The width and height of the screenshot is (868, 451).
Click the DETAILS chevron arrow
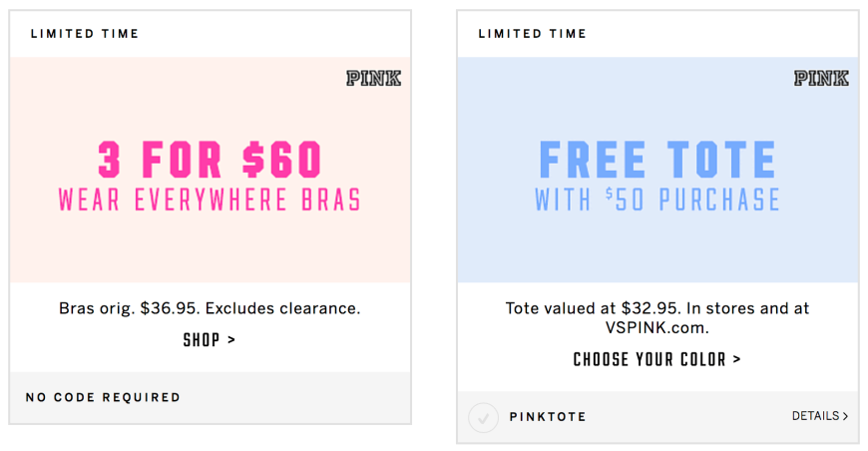845,416
